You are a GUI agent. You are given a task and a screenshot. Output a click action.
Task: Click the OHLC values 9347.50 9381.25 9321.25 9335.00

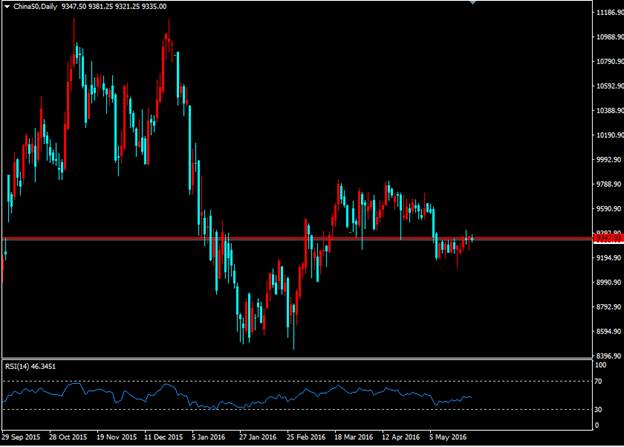114,7
